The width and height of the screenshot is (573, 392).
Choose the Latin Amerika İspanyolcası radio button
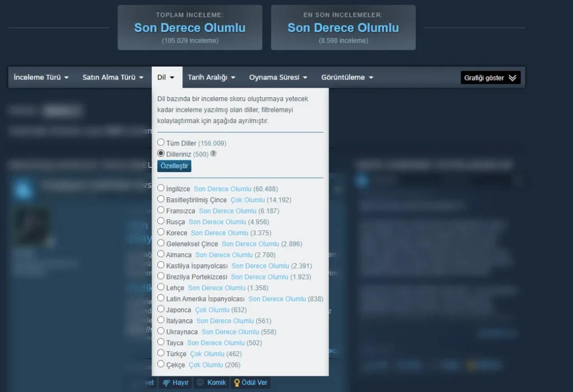[161, 298]
